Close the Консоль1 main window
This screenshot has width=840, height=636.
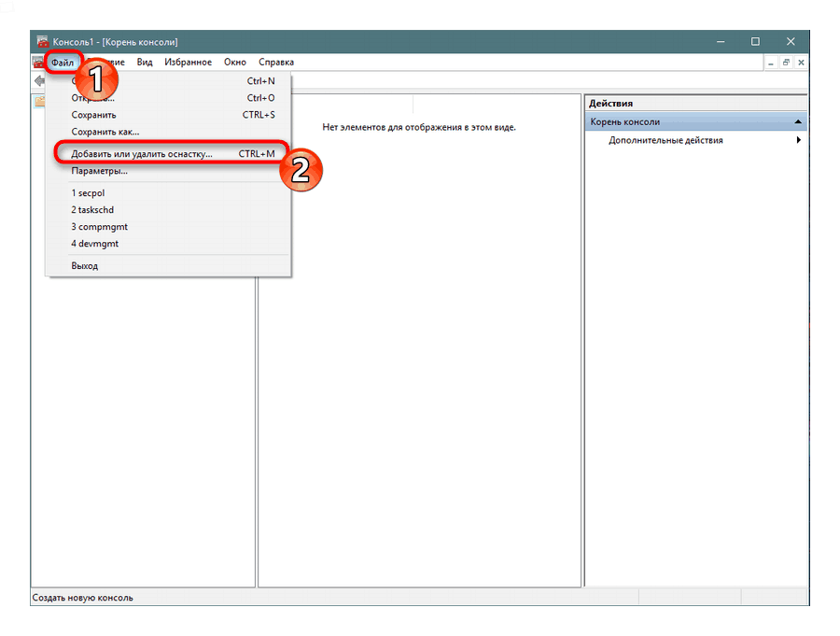pyautogui.click(x=791, y=42)
